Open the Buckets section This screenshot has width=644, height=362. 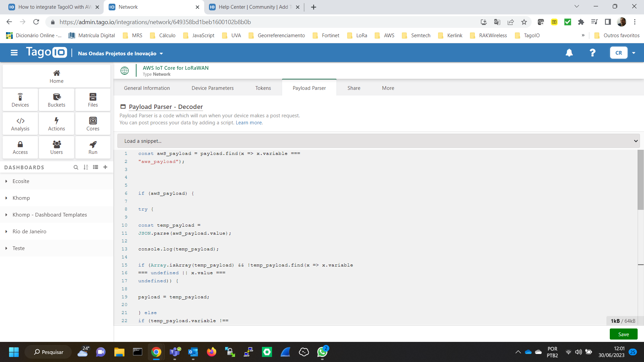pos(56,100)
